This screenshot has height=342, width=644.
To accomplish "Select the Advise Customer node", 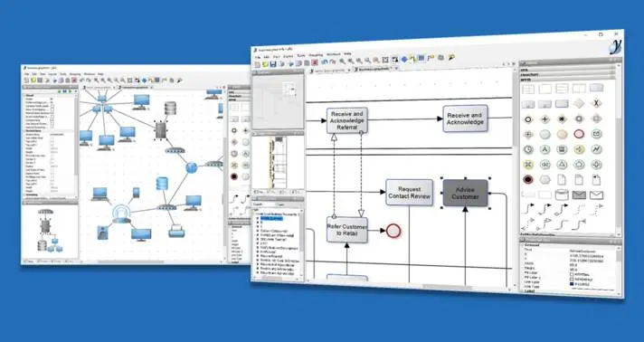I will (465, 194).
